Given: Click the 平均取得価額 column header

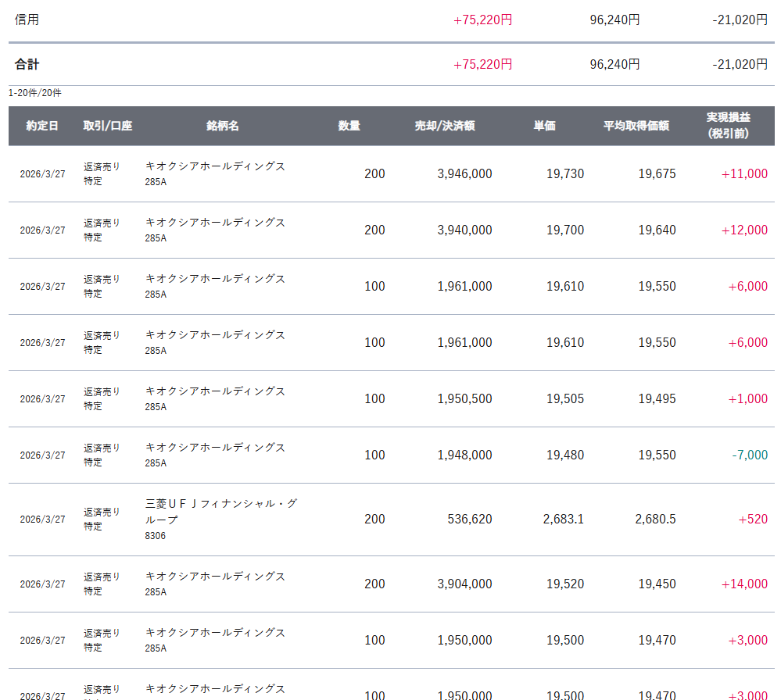Looking at the screenshot, I should [x=636, y=126].
